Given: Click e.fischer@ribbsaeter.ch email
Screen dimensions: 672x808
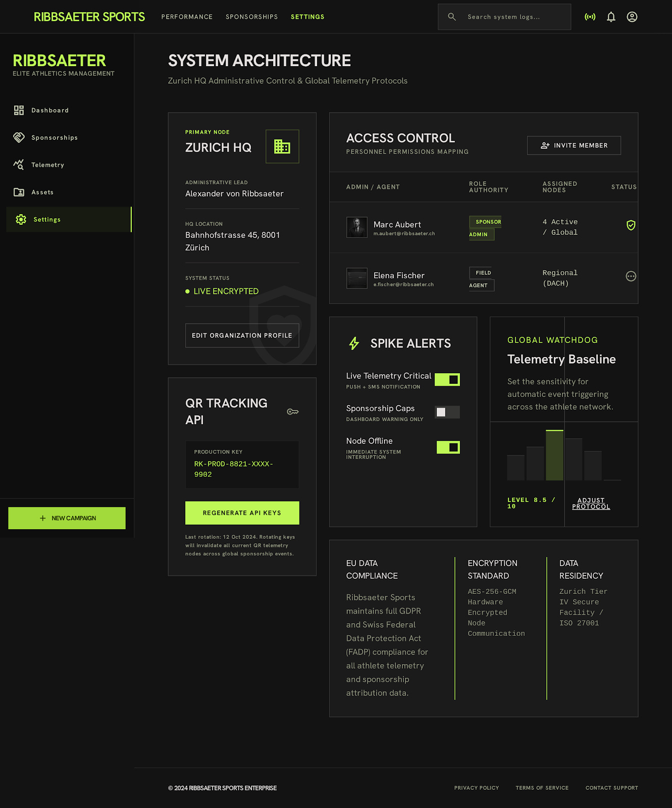Looking at the screenshot, I should 404,285.
